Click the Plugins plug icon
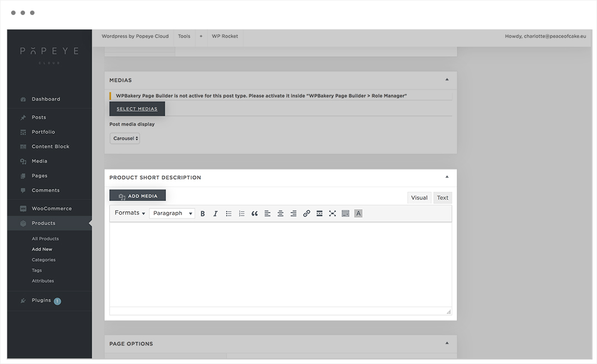The height and width of the screenshot is (364, 597). [x=23, y=301]
